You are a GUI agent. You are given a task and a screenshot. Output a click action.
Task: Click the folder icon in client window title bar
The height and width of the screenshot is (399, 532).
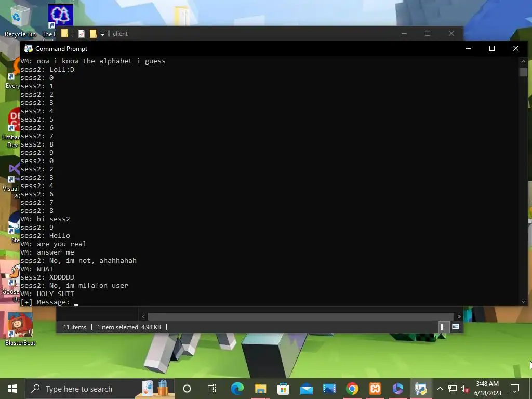point(64,33)
